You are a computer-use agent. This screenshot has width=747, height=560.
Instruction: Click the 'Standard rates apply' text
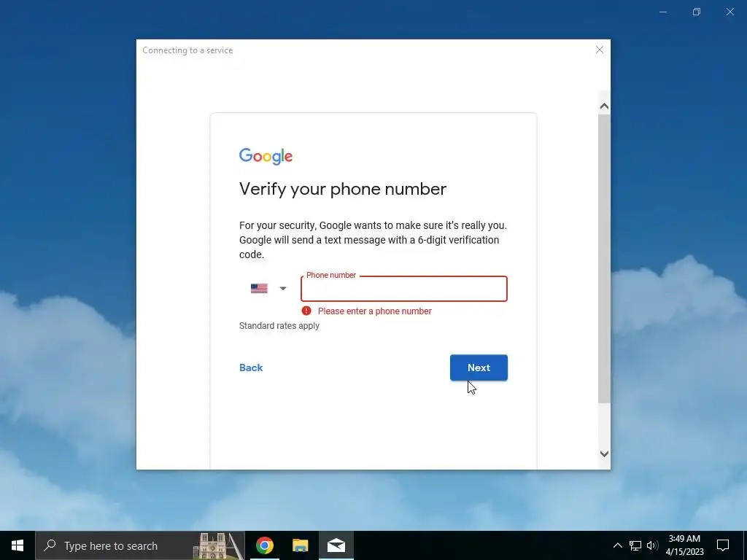coord(279,326)
